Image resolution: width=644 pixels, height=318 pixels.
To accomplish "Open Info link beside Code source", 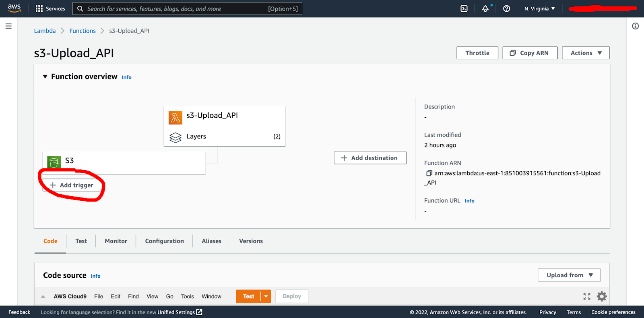I will pos(95,276).
